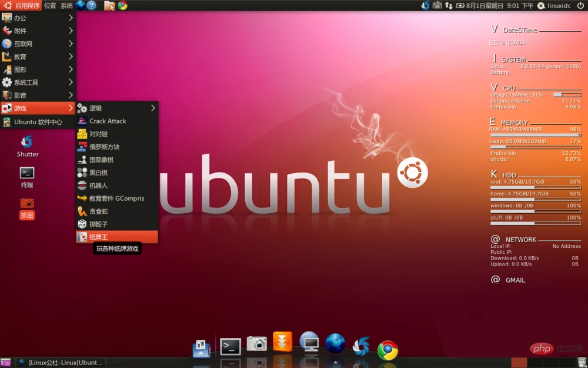Launch Firefox globe icon in top panel
This screenshot has width=588, height=368.
point(80,5)
